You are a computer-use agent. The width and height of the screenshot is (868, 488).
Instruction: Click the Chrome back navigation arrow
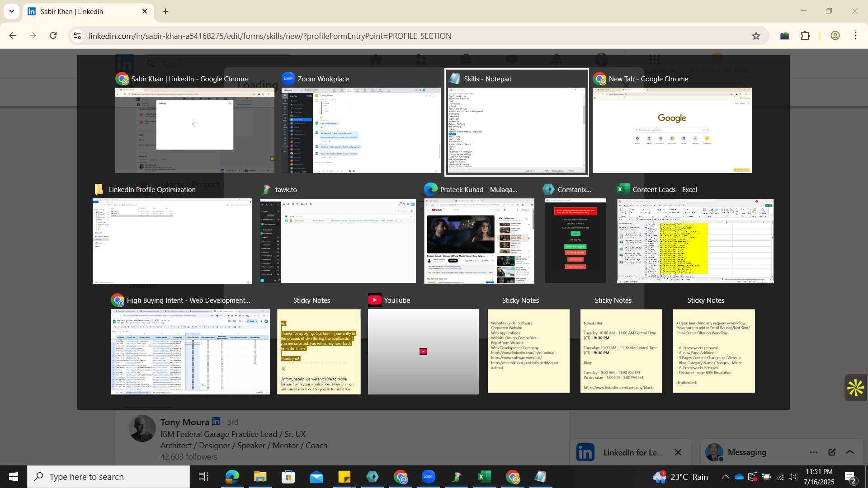click(13, 36)
